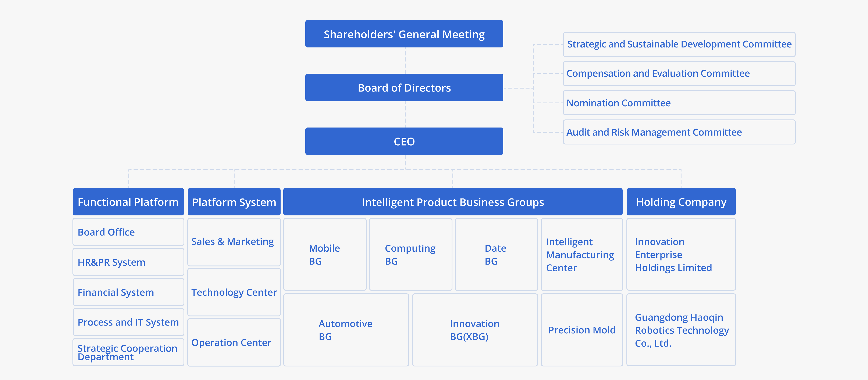Select the HR&PR System box
The width and height of the screenshot is (868, 380).
[x=128, y=262]
